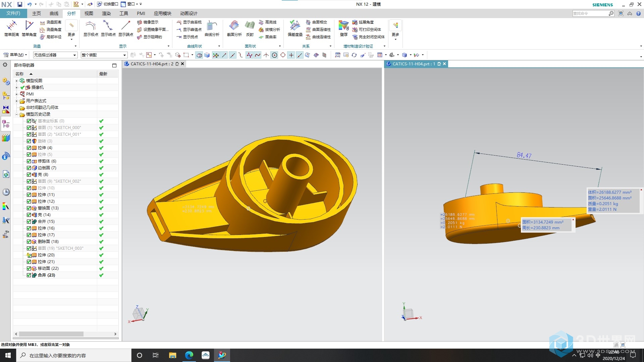Viewport: 644px width, 362px height.
Task: Open the 局部半径 tool
Action: click(51, 37)
